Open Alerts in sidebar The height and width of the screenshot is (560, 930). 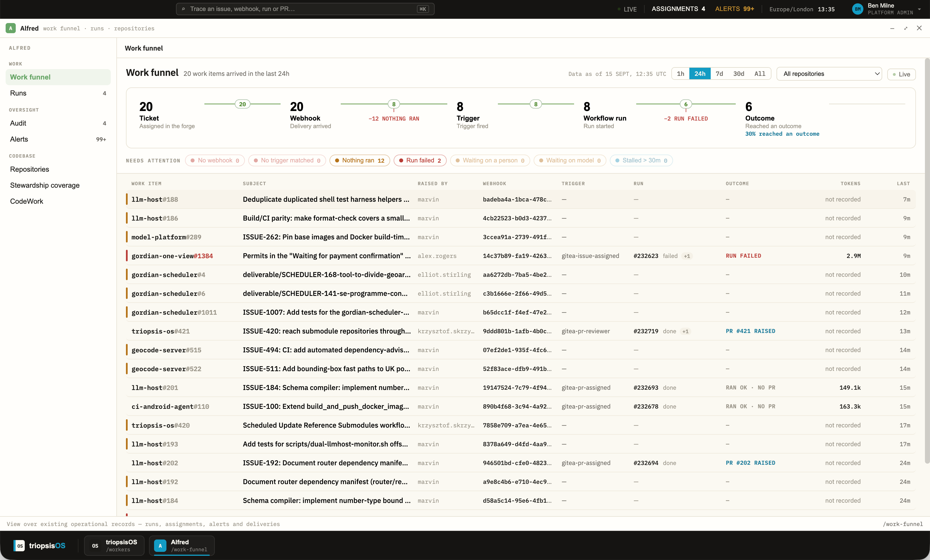(58, 139)
